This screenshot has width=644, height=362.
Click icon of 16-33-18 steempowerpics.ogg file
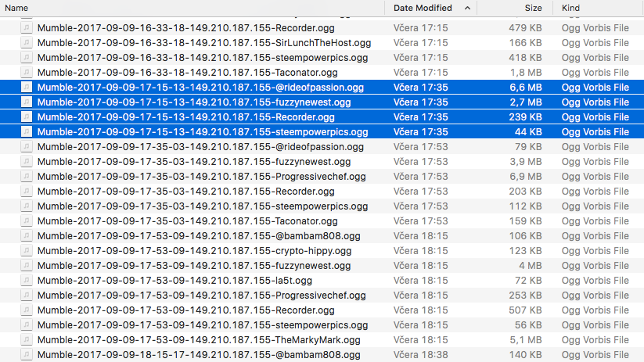click(27, 57)
